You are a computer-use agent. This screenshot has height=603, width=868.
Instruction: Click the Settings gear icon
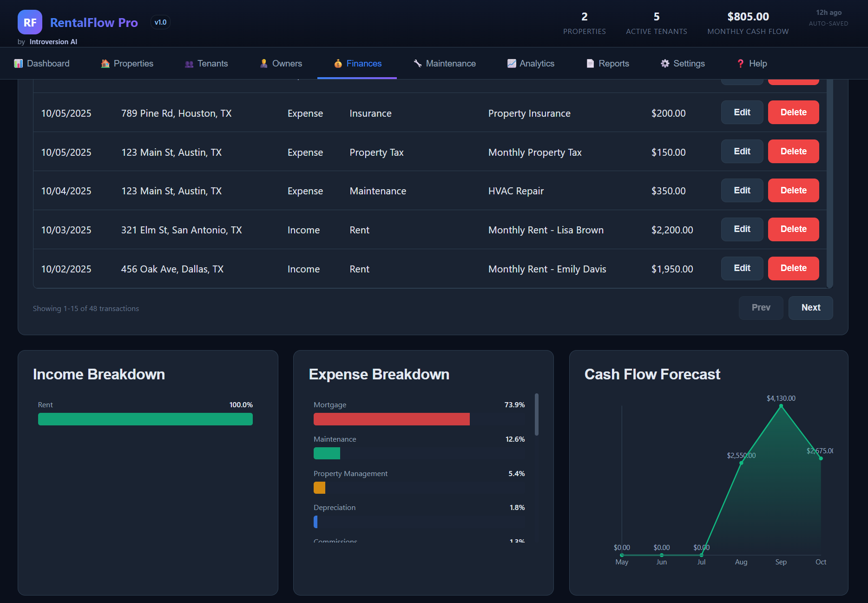[x=664, y=63]
